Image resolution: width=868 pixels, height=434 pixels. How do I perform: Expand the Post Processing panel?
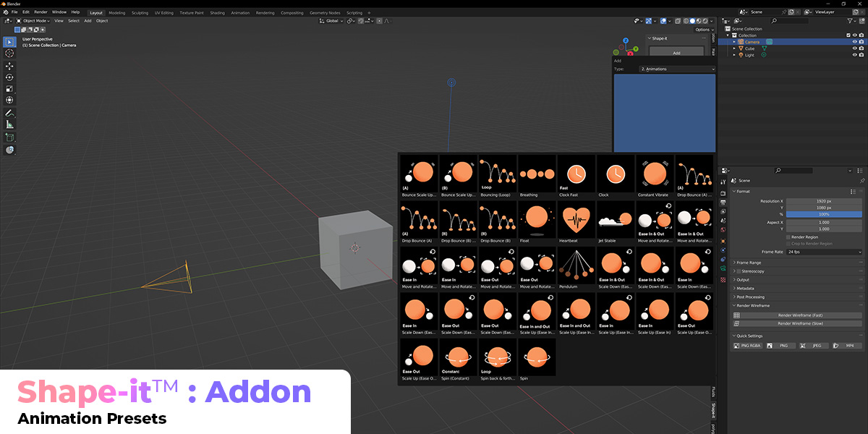[x=750, y=297]
